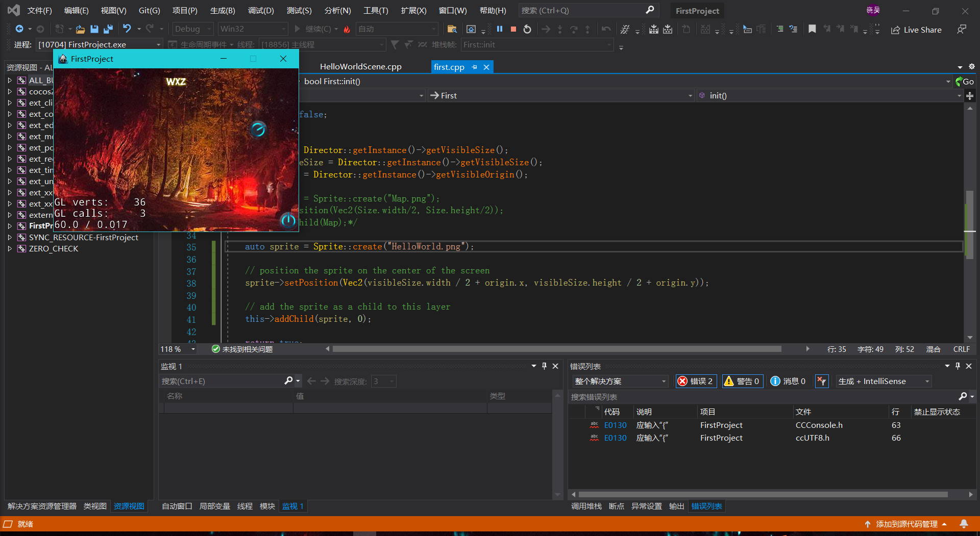Expand the FirstProject tree node
Image resolution: width=980 pixels, height=536 pixels.
tap(10, 226)
